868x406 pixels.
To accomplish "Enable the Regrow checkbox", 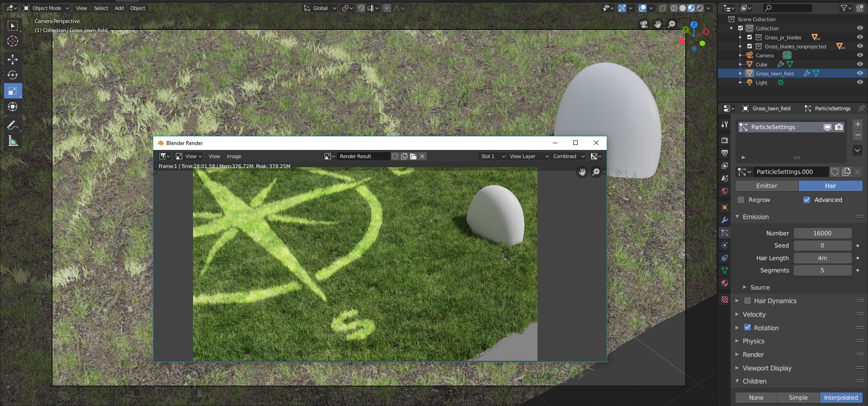I will click(x=741, y=200).
